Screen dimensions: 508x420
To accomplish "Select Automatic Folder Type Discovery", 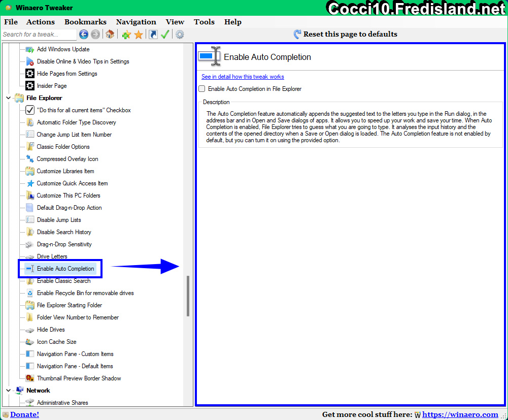I will tap(77, 122).
